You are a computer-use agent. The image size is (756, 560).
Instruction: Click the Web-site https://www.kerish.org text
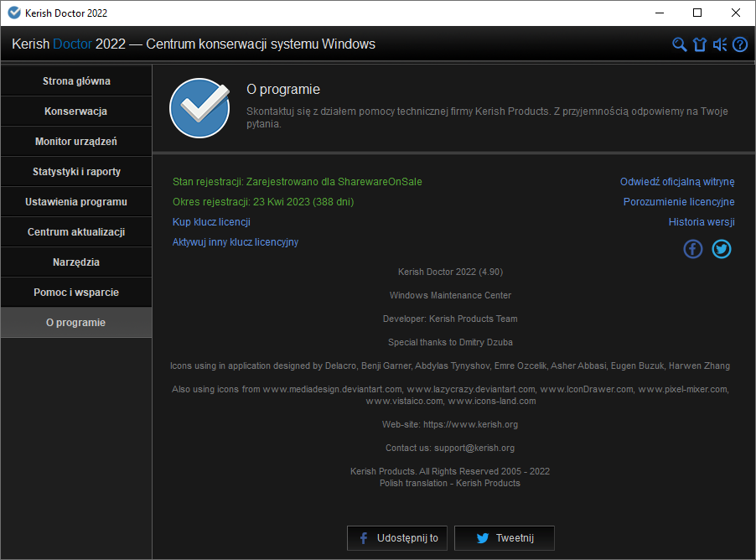[450, 424]
